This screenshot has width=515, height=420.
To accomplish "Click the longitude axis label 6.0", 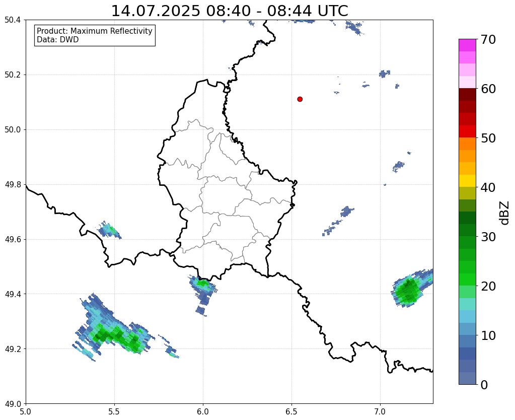I will click(203, 412).
